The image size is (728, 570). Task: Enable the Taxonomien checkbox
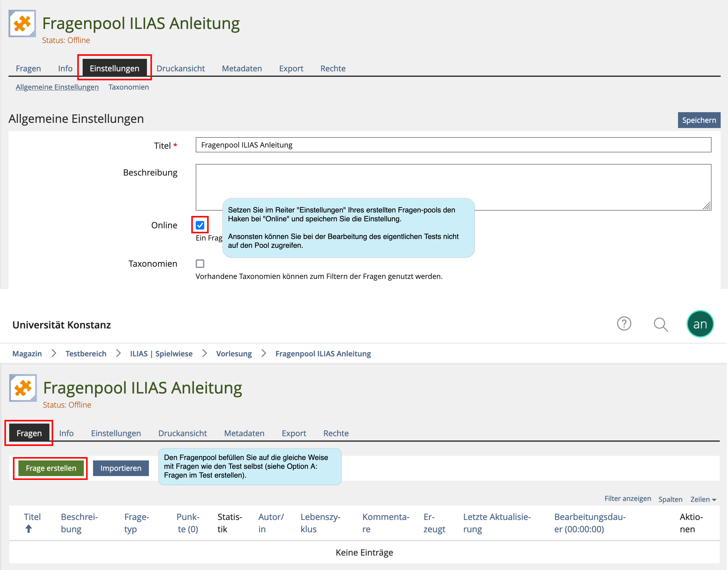tap(200, 264)
